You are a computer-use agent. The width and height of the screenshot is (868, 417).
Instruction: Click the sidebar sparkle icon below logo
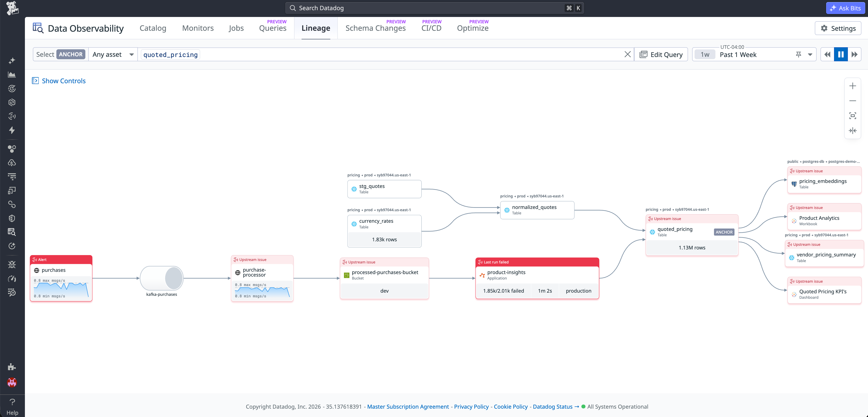click(x=12, y=61)
